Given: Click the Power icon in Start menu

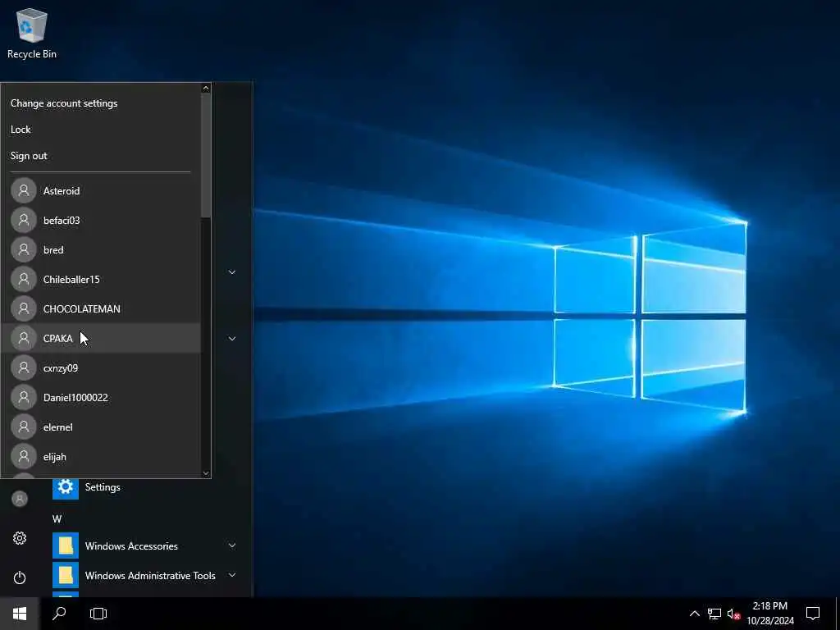Looking at the screenshot, I should click(20, 577).
